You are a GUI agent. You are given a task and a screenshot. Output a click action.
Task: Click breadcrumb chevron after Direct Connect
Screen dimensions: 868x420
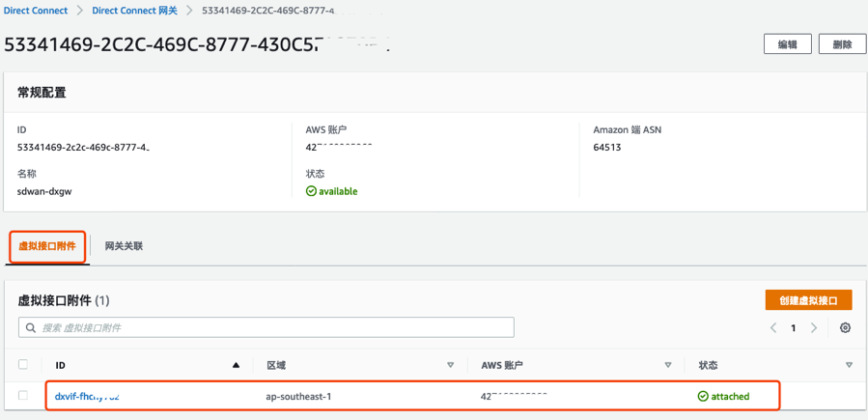coord(80,11)
